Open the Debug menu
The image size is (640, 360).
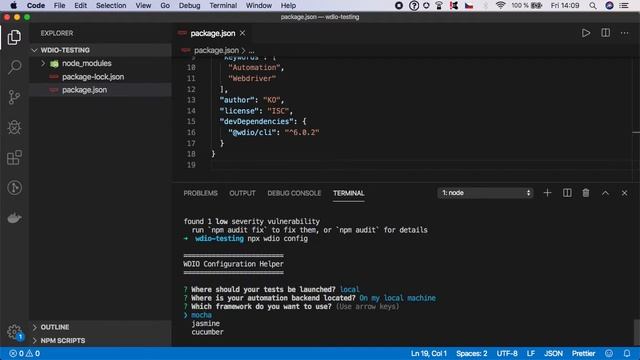189,6
